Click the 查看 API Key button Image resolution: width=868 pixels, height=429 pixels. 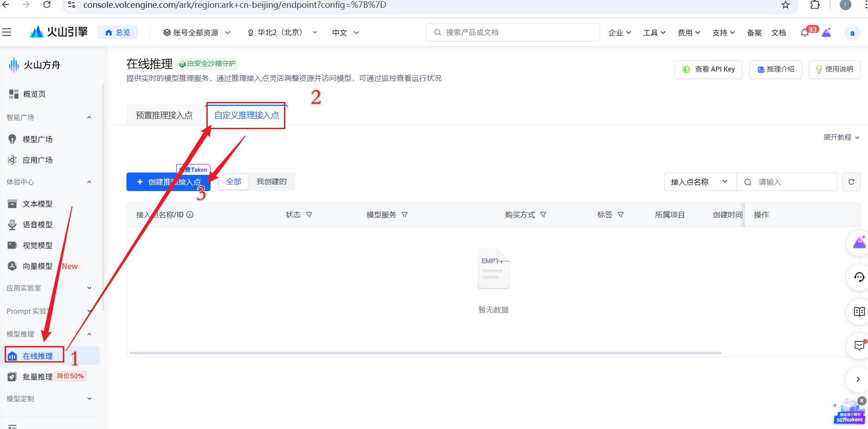[x=708, y=69]
